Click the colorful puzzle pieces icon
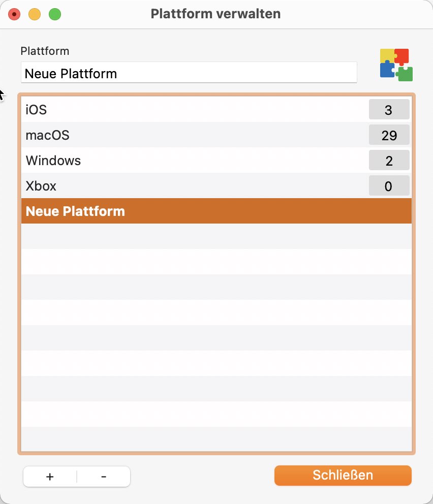Viewport: 433px width, 504px height. 396,65
